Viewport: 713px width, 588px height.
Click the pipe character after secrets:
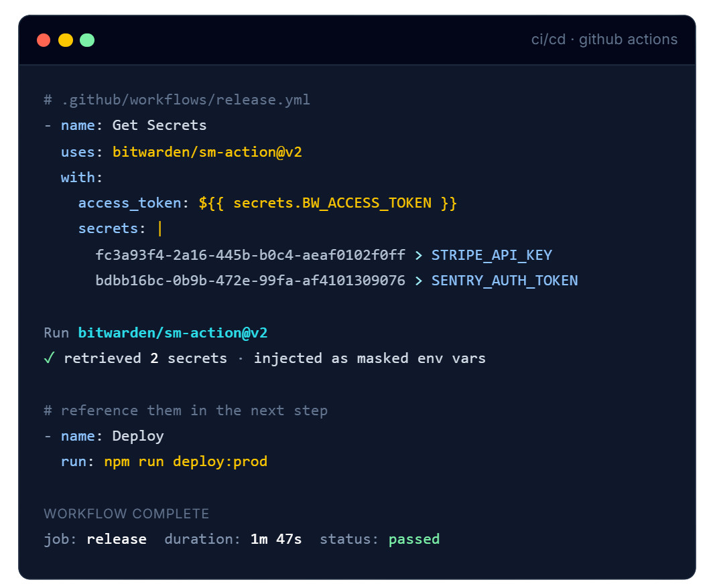159,228
